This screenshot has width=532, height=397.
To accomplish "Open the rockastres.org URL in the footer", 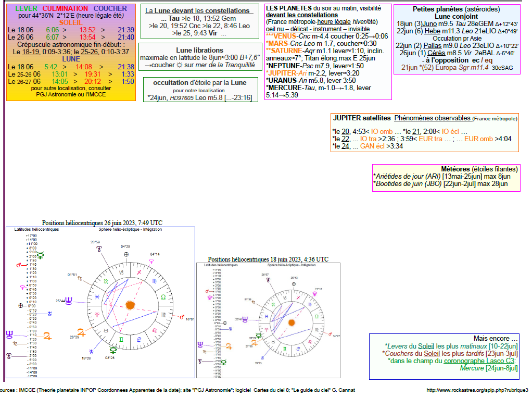I will [x=477, y=390].
